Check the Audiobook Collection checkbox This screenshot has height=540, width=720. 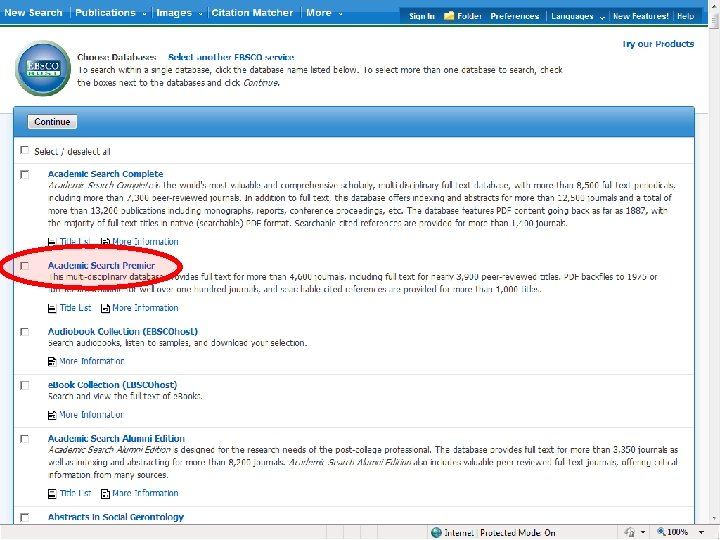[x=24, y=332]
